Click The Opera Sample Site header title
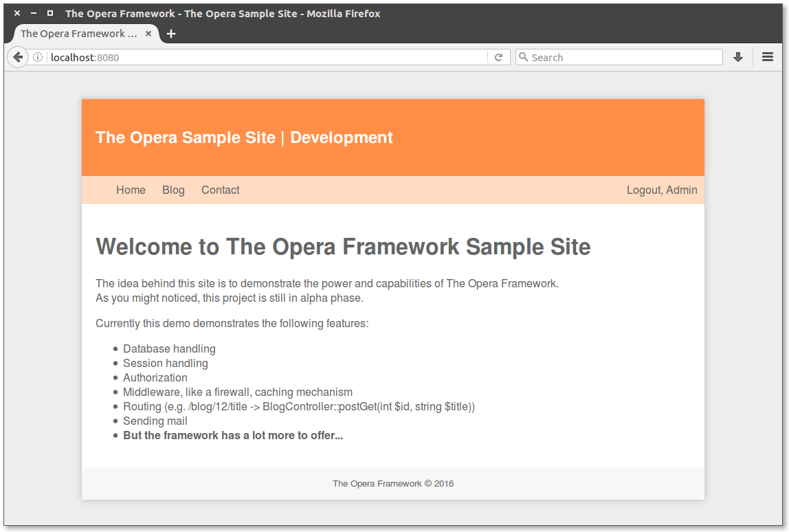Screen dimensions: 789x532 click(186, 137)
